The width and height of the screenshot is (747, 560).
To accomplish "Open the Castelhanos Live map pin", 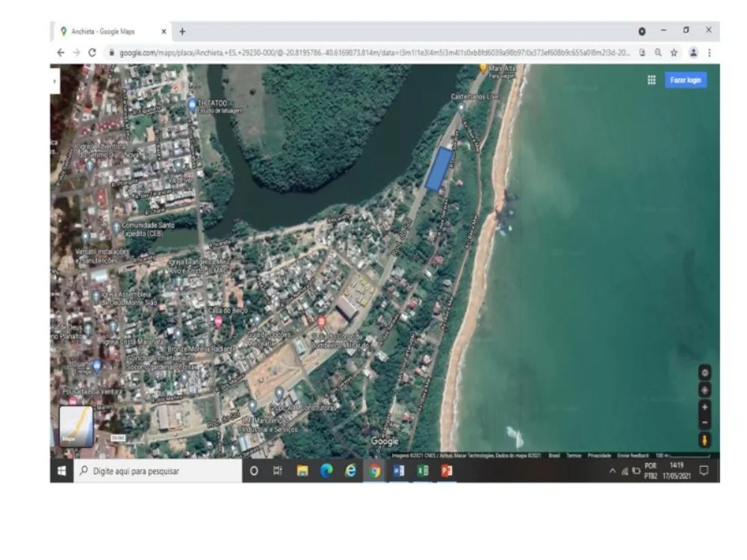I will click(x=461, y=108).
